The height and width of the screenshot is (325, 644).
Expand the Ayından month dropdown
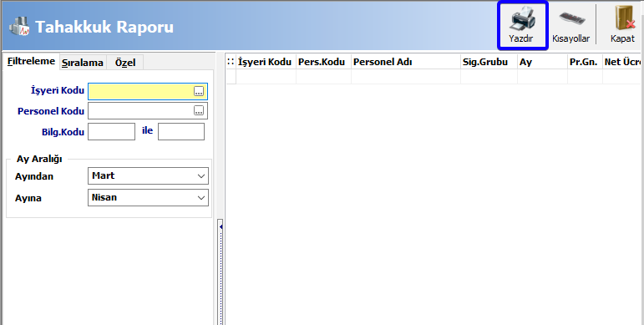[x=200, y=175]
